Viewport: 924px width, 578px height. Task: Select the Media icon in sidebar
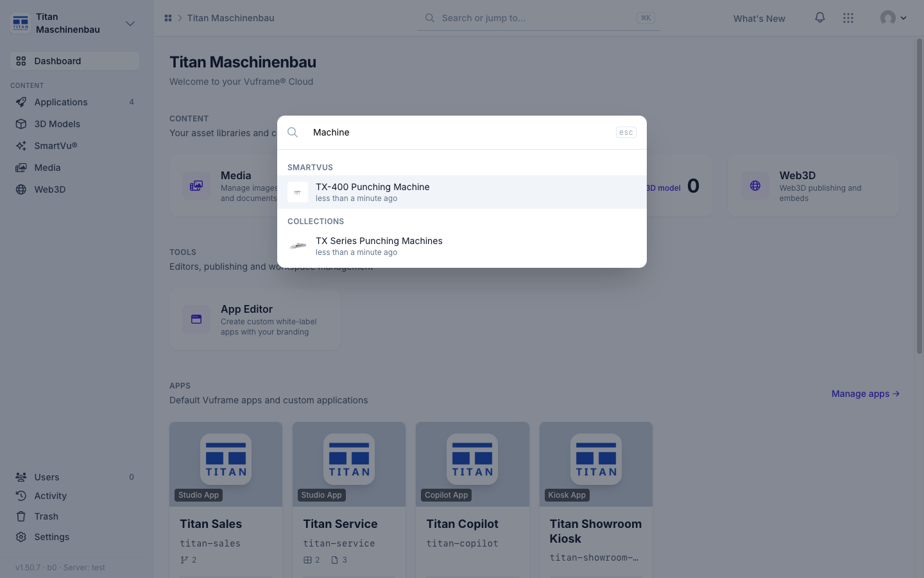tap(21, 168)
